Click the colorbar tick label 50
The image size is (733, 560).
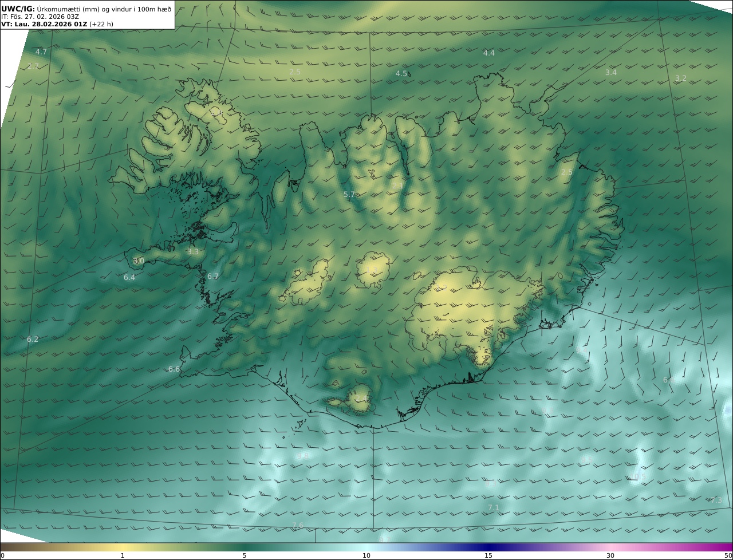pos(728,556)
